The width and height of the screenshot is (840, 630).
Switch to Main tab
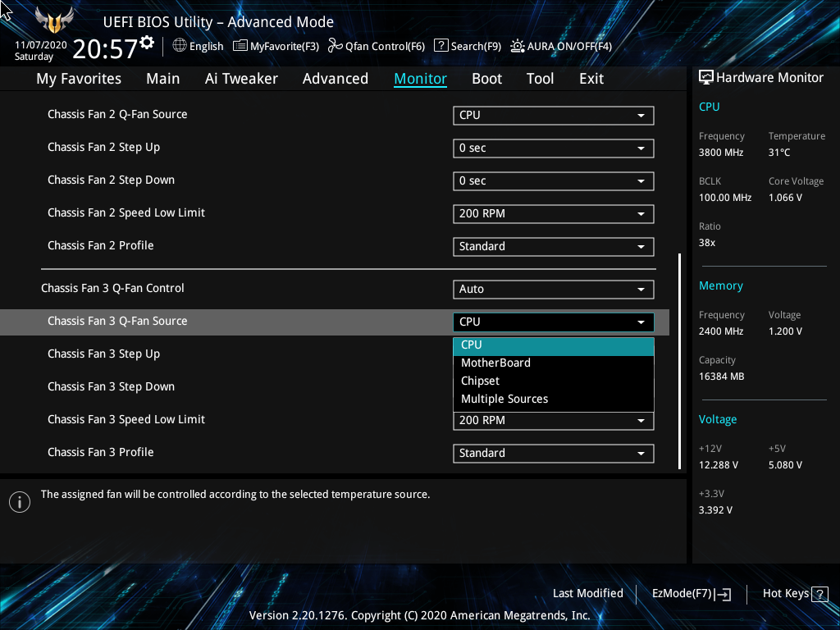pyautogui.click(x=163, y=79)
